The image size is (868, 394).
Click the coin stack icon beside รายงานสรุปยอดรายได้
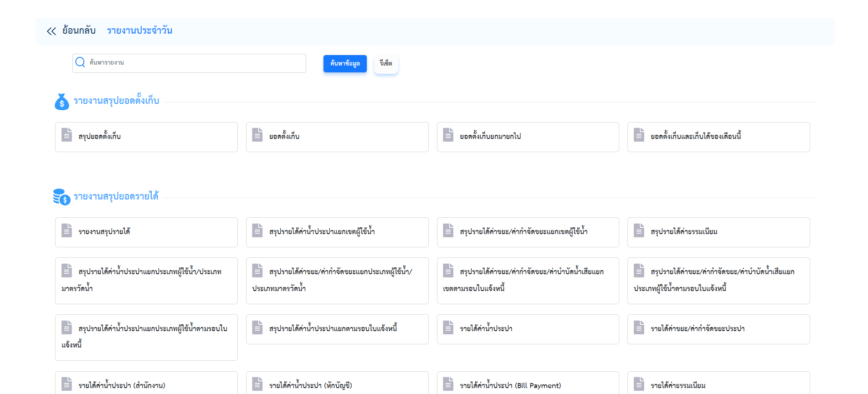(x=62, y=197)
